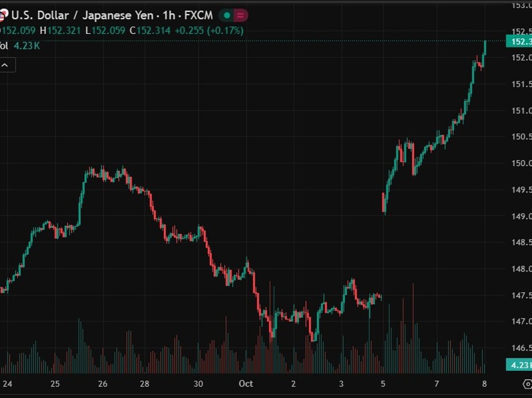Image resolution: width=532 pixels, height=398 pixels.
Task: Click the 5 date label on time axis
Action: (383, 384)
